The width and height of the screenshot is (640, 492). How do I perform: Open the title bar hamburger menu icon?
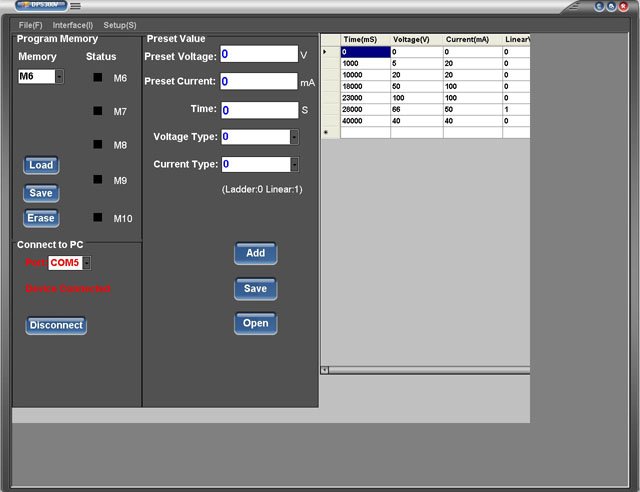coord(75,7)
